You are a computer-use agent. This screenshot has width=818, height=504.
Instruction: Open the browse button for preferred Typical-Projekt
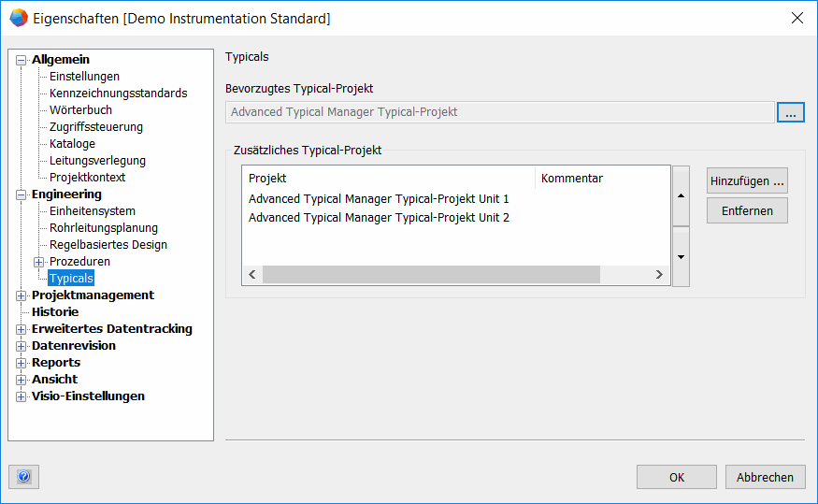(x=790, y=112)
